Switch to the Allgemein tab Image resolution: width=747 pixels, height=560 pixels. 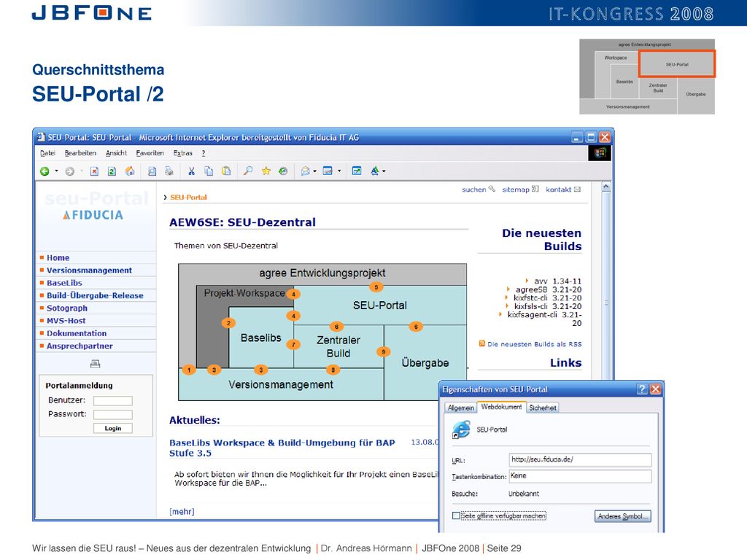461,408
